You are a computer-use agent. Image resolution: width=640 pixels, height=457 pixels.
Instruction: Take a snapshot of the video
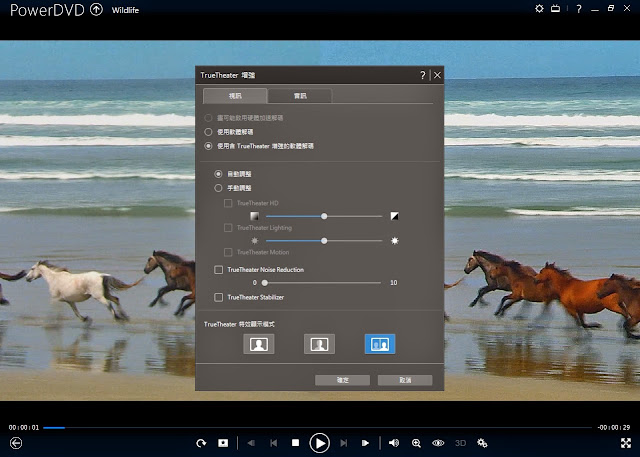coord(223,443)
